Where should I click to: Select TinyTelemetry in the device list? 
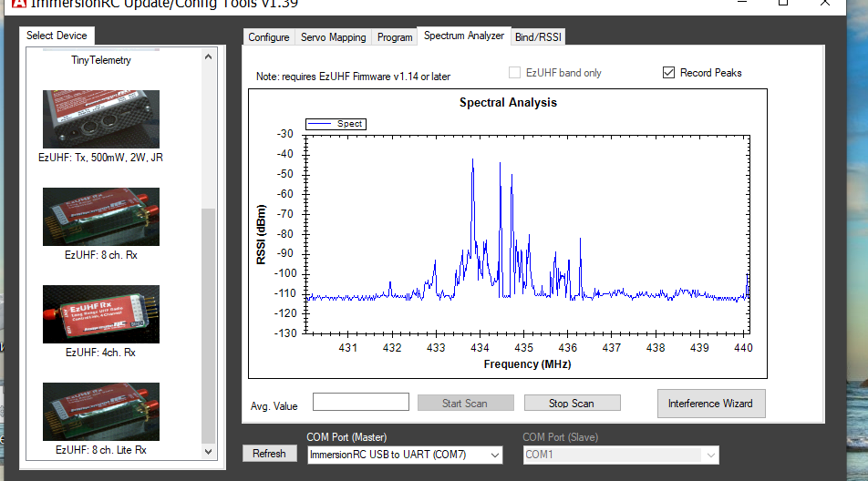tap(101, 60)
